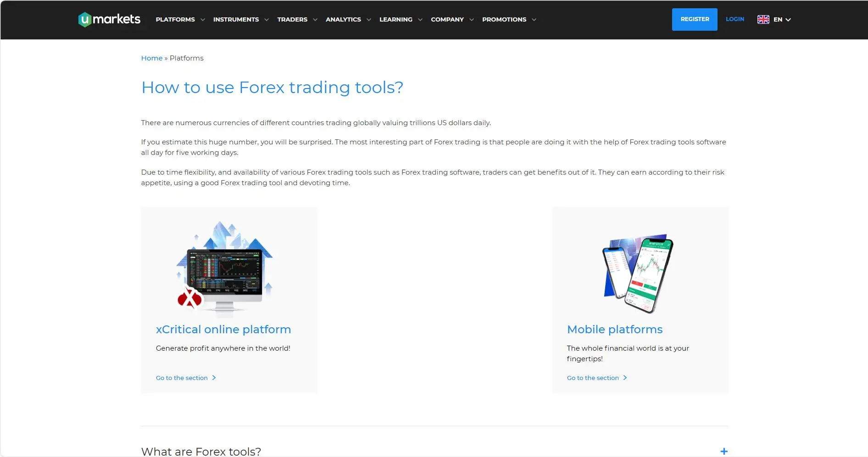Expand the chevron next to COMPANY

(x=472, y=20)
